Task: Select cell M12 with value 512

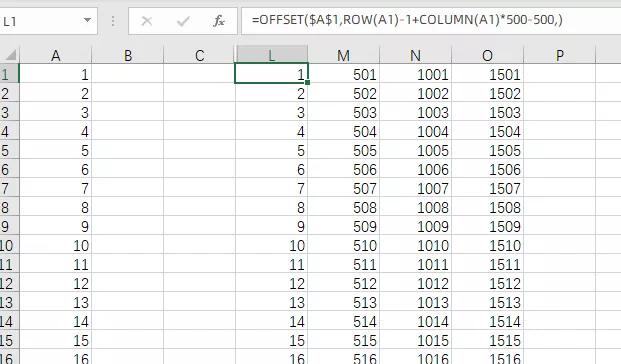Action: pos(344,283)
